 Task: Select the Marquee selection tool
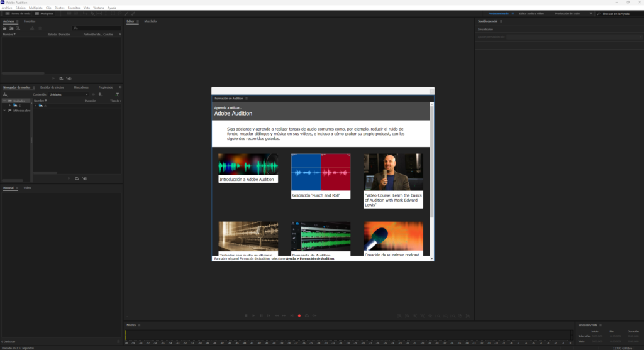click(x=113, y=14)
